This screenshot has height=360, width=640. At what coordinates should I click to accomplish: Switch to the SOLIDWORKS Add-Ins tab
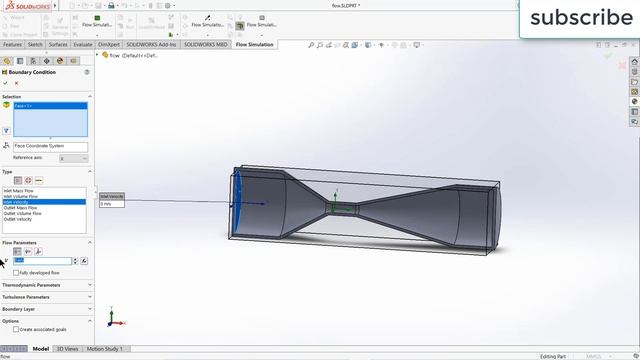[x=151, y=44]
